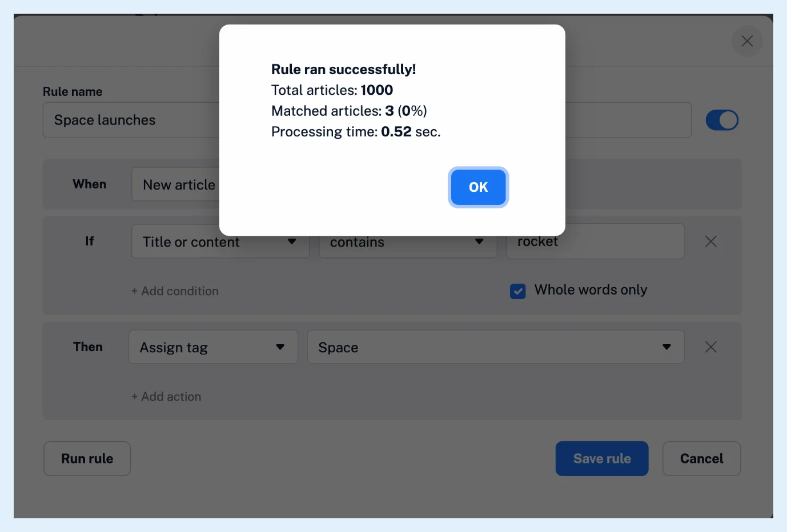Click the rocket keyword input field
Screen dimensions: 787x532
tap(595, 241)
